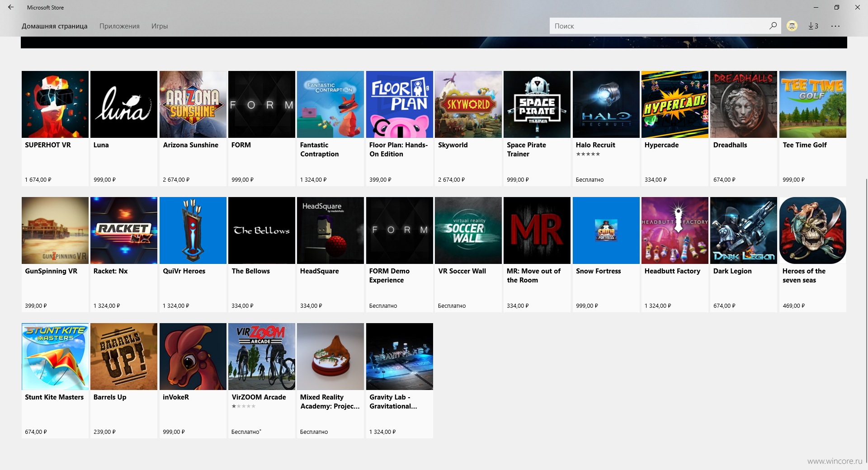This screenshot has width=868, height=470.
Task: Open the user account avatar
Action: (792, 26)
